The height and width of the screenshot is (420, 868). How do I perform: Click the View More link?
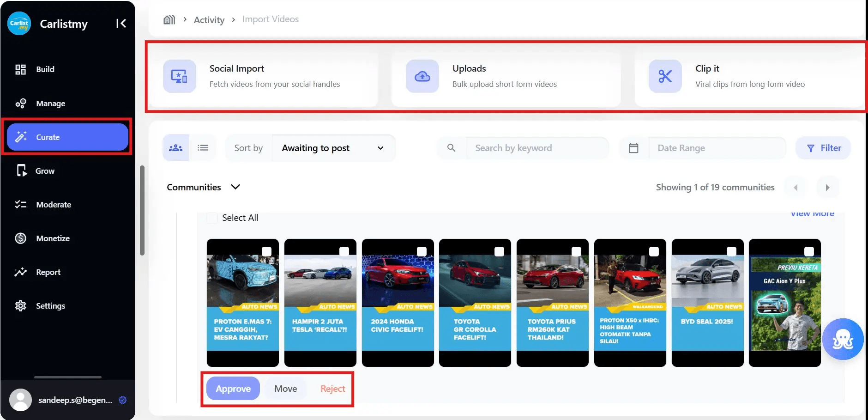point(813,214)
